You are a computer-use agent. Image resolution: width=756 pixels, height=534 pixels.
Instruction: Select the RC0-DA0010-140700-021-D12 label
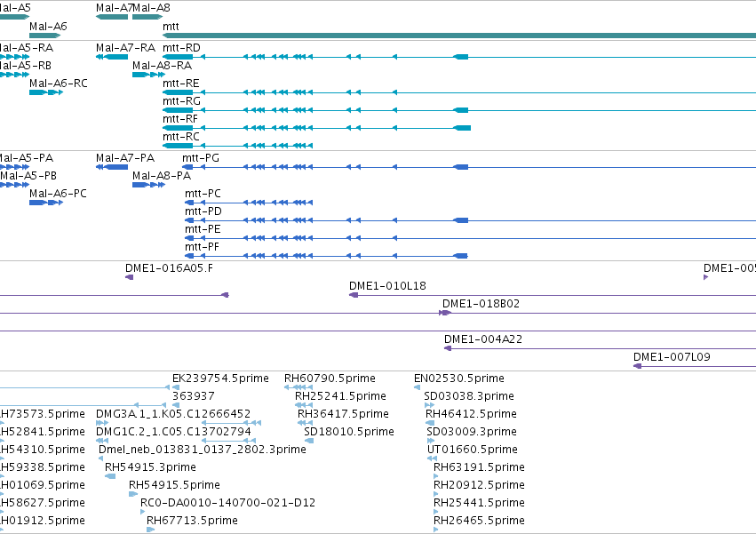tap(227, 503)
